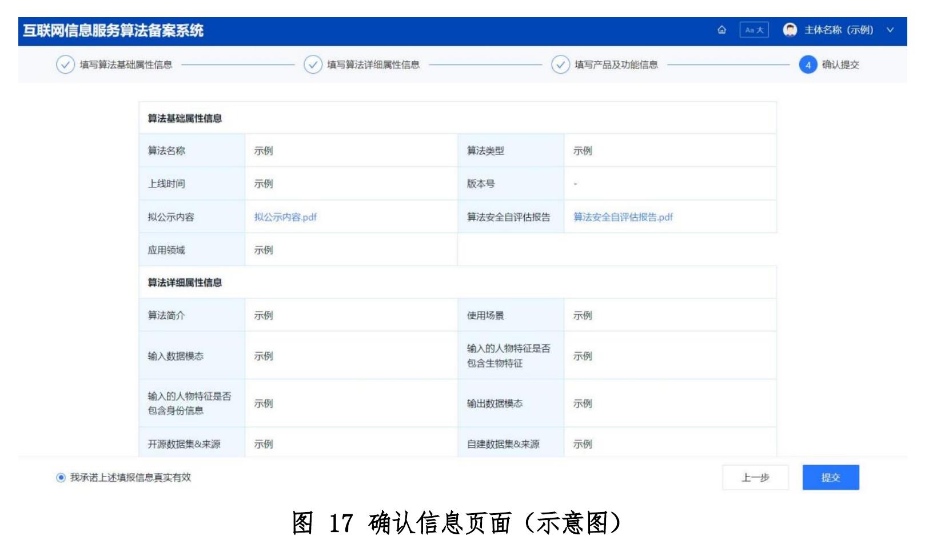Click the 算法类型 label cell

pos(511,150)
